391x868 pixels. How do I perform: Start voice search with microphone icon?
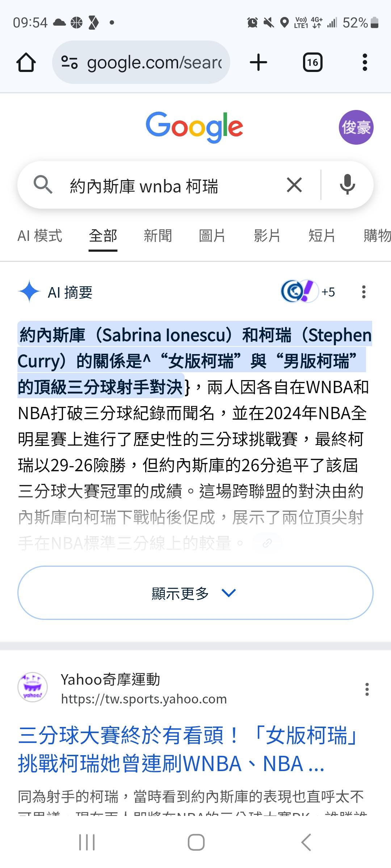click(x=347, y=185)
